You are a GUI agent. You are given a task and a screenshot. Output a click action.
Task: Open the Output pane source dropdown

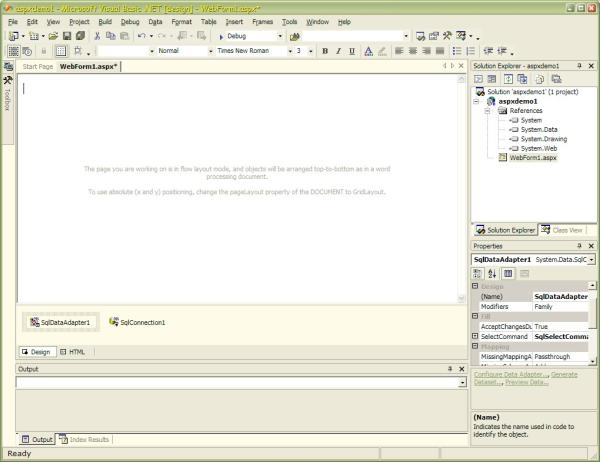[463, 382]
